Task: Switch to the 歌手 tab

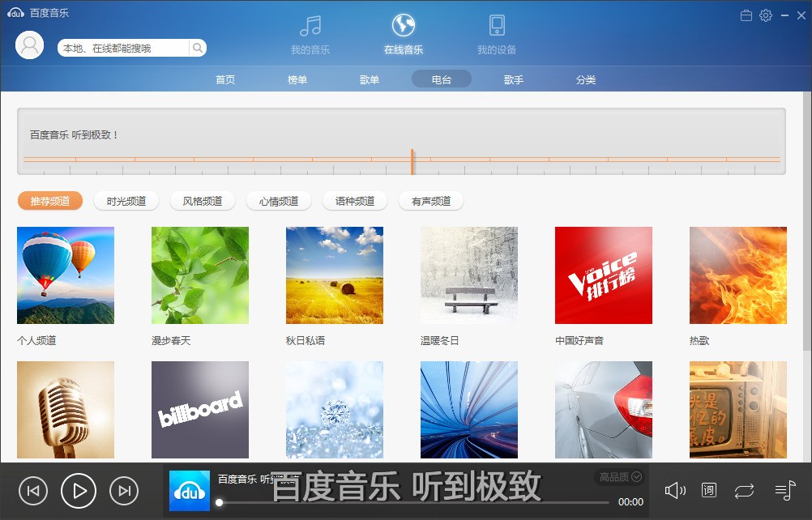Action: click(513, 79)
